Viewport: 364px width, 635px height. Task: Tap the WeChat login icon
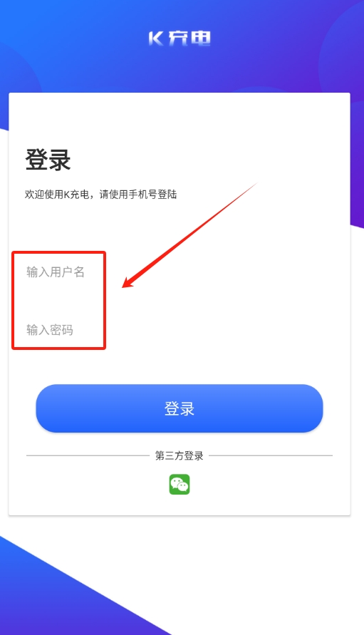click(x=180, y=485)
